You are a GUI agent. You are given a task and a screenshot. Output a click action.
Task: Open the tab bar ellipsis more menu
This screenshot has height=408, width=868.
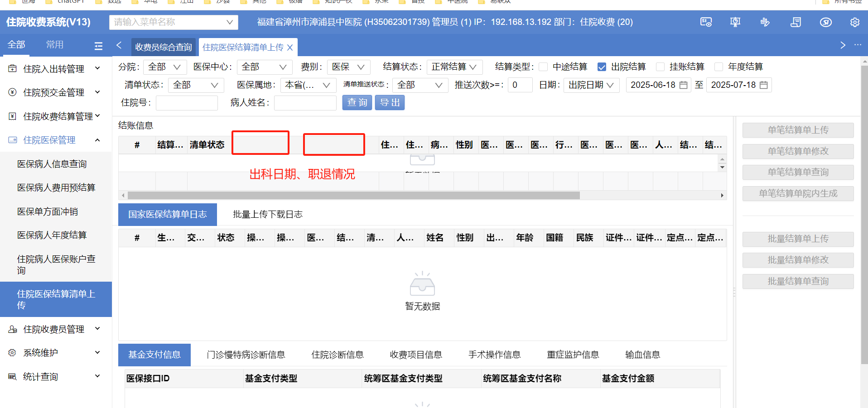pyautogui.click(x=858, y=45)
